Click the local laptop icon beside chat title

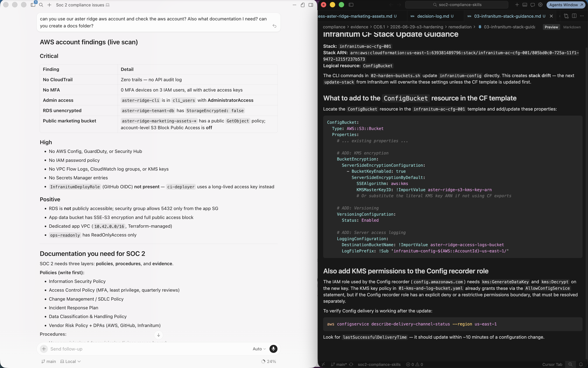coord(107,5)
